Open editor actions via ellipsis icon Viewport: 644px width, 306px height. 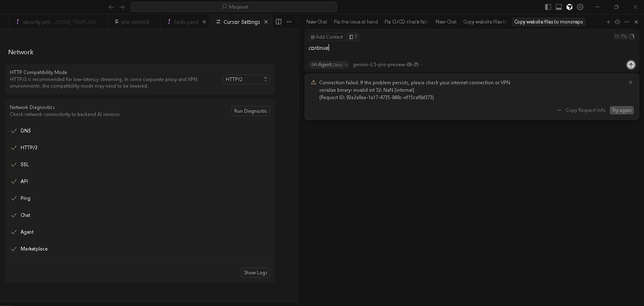pyautogui.click(x=289, y=22)
